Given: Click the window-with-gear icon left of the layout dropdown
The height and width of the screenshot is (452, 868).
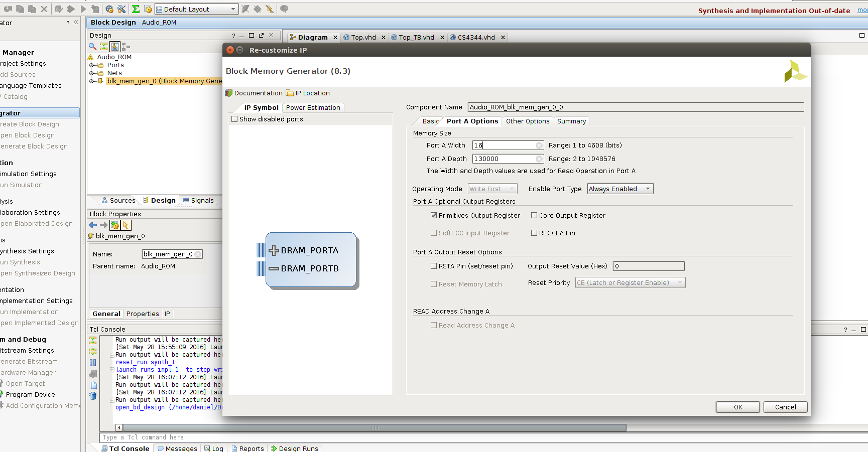Looking at the screenshot, I should click(x=148, y=9).
